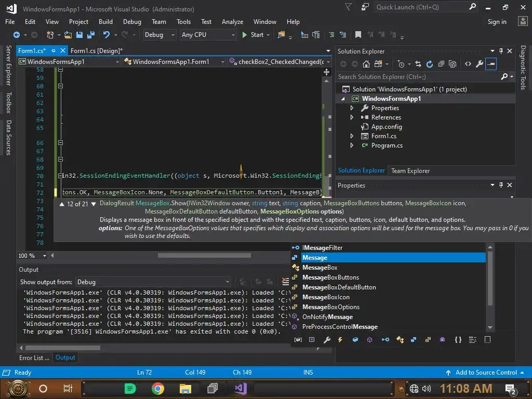Click the Find in Files toolbar icon
This screenshot has height=399, width=532.
[x=281, y=35]
